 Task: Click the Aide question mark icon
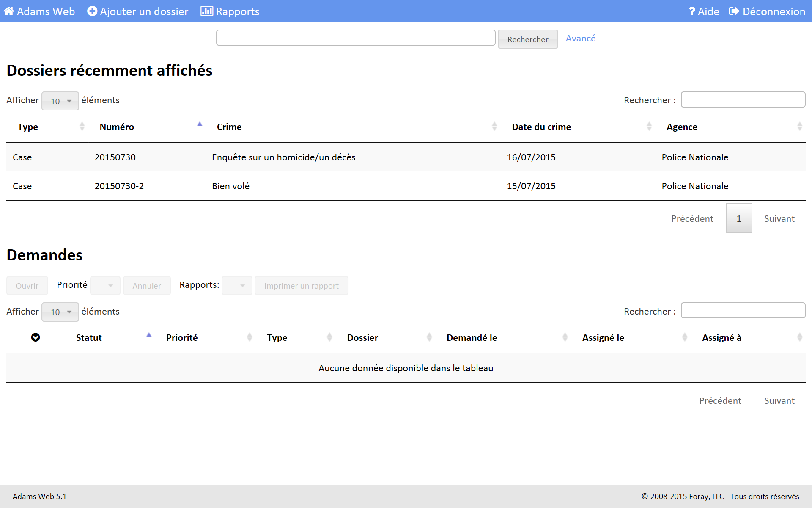click(x=692, y=11)
